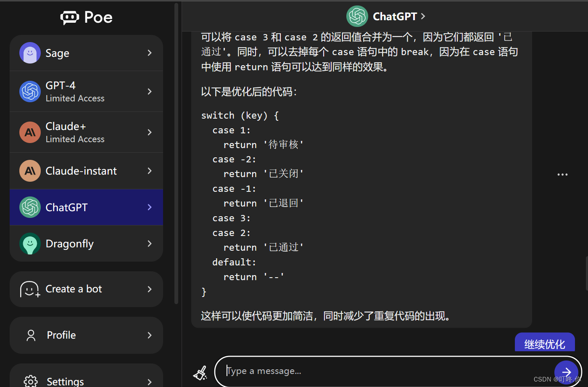Click the "return '已通过'" code line
The image size is (588, 387).
[x=264, y=247]
